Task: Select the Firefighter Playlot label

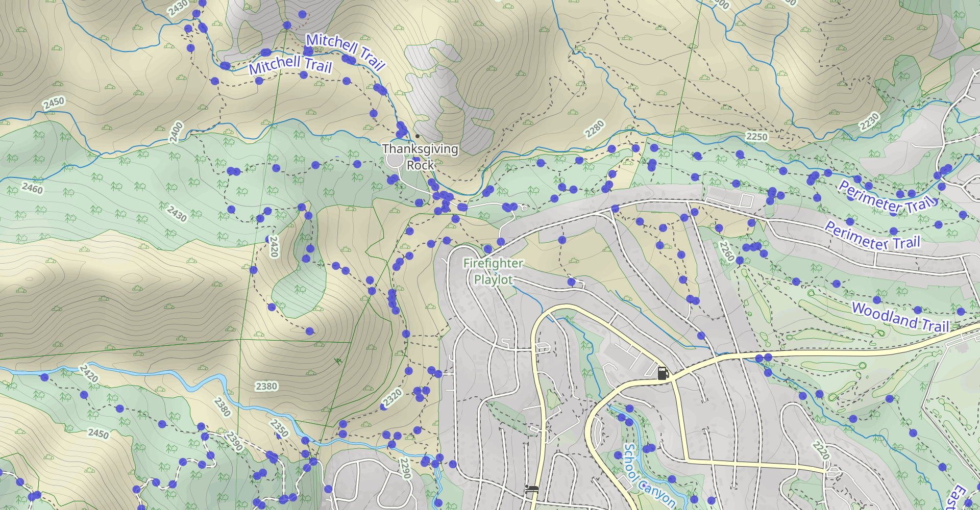Action: 493,271
